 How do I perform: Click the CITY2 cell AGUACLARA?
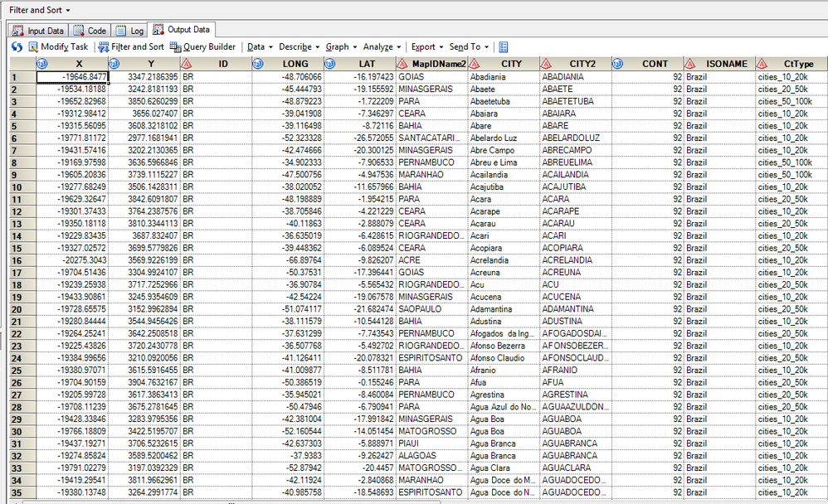tap(576, 468)
